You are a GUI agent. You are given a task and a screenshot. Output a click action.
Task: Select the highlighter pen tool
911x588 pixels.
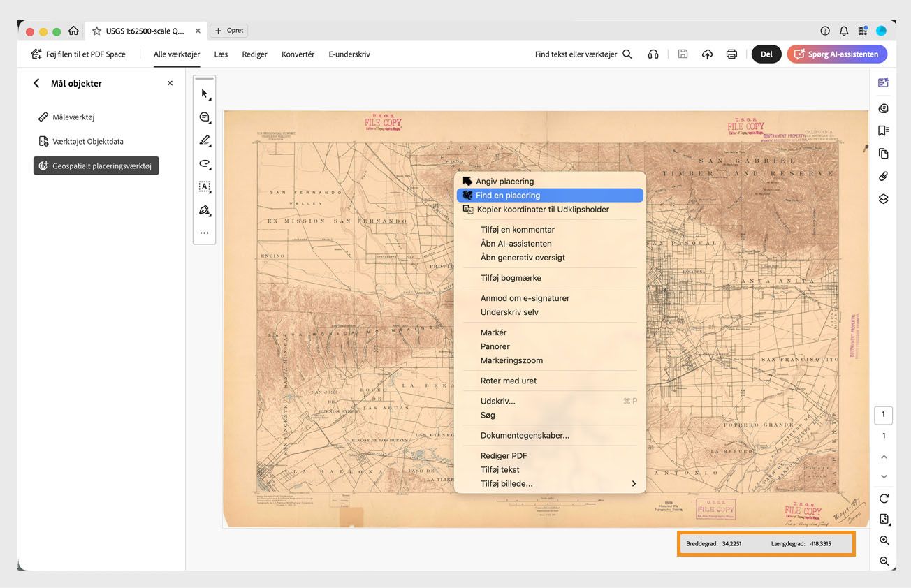coord(205,140)
